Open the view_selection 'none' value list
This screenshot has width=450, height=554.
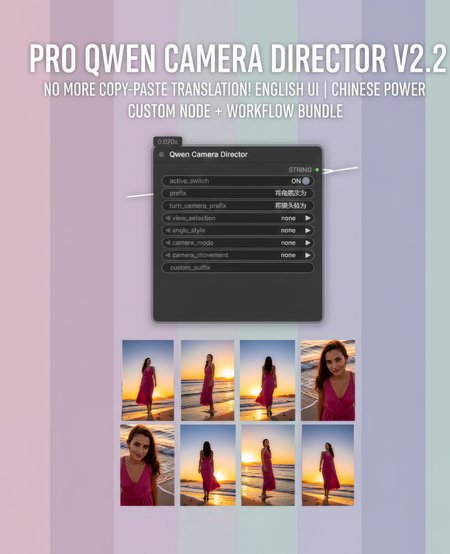point(288,218)
